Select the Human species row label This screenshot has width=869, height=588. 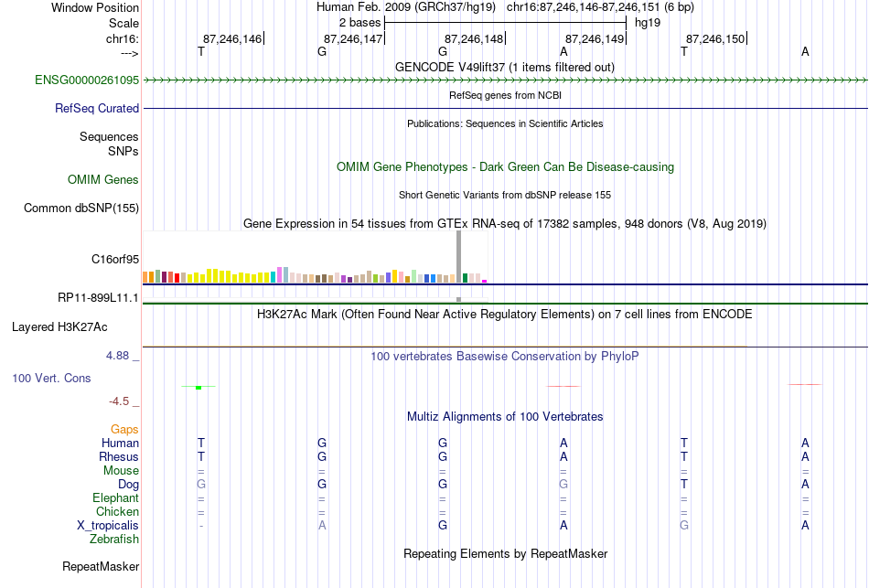click(120, 444)
